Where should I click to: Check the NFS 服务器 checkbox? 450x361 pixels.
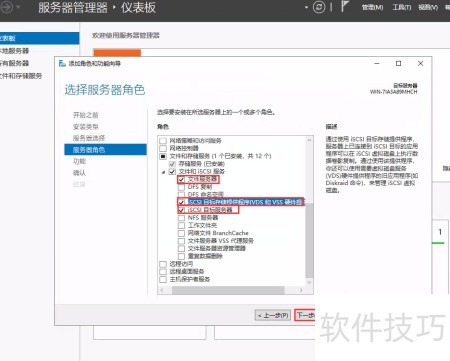pyautogui.click(x=181, y=218)
